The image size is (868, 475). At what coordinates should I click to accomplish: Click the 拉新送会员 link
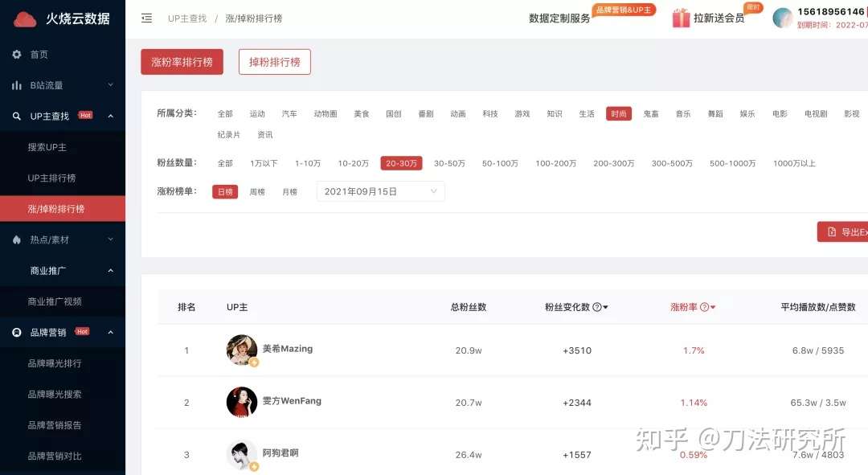719,18
